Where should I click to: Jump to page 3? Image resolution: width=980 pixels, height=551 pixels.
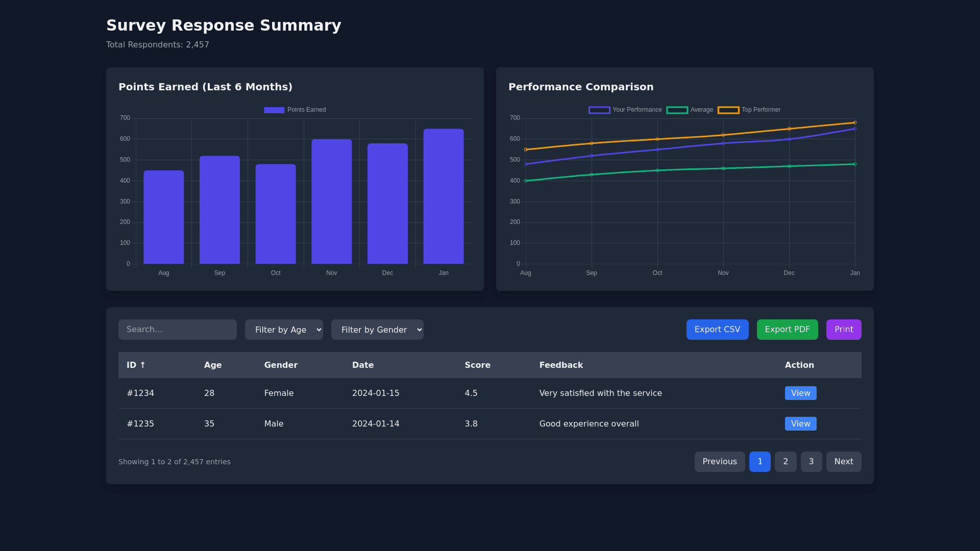[811, 462]
